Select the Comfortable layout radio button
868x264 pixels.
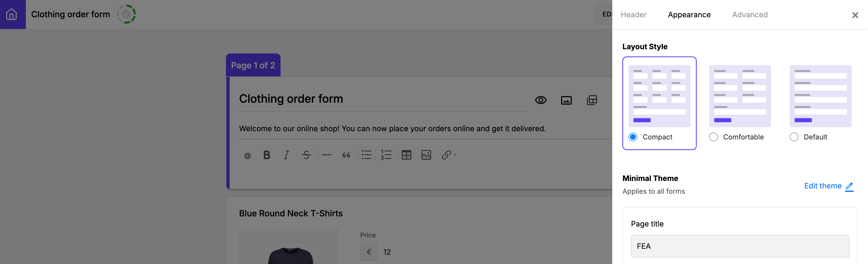coord(713,137)
